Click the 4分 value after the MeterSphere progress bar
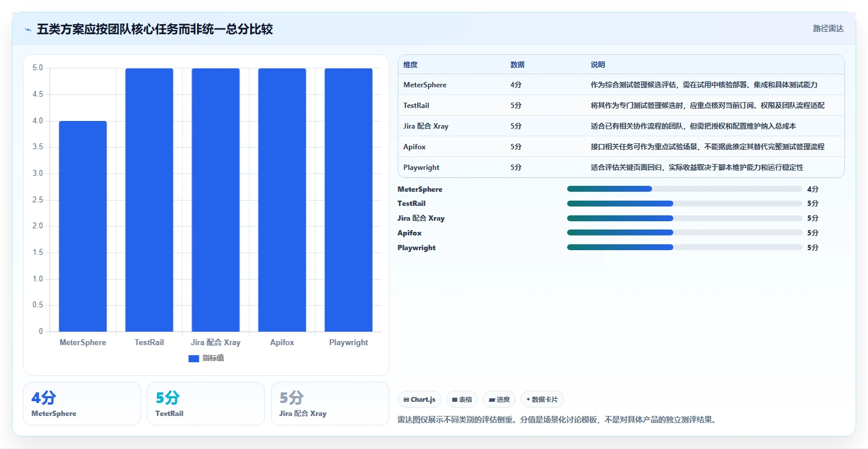 813,189
